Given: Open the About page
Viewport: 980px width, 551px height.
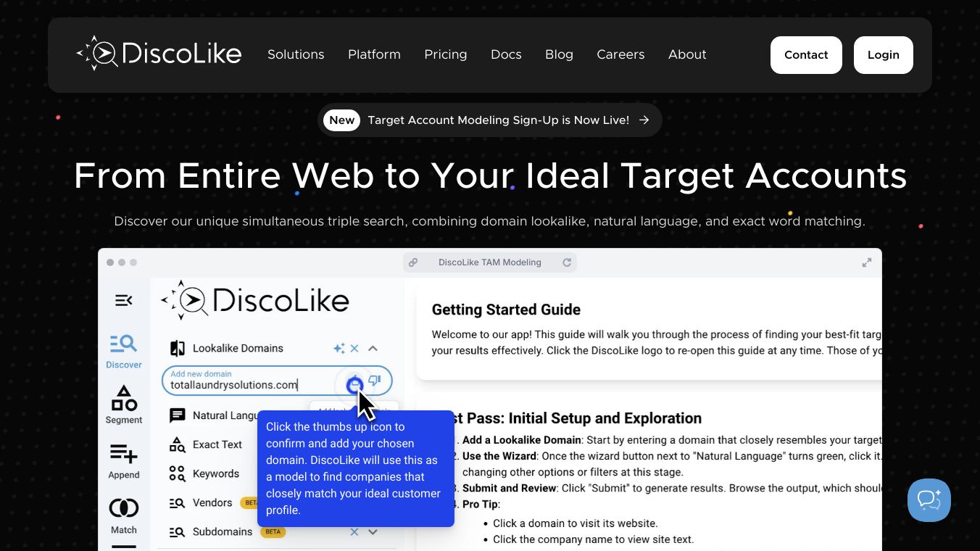Looking at the screenshot, I should tap(687, 54).
